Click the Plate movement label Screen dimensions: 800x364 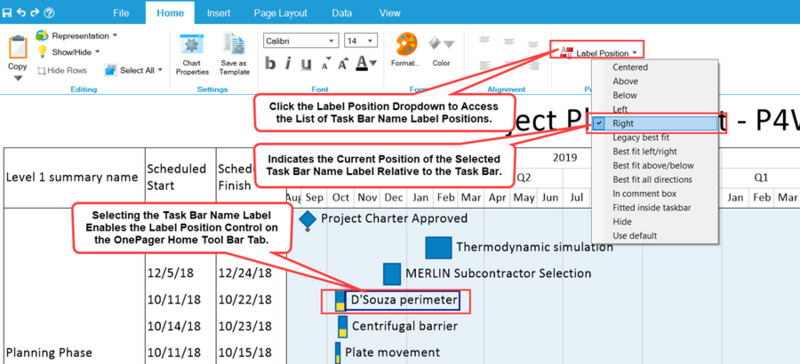click(x=392, y=352)
